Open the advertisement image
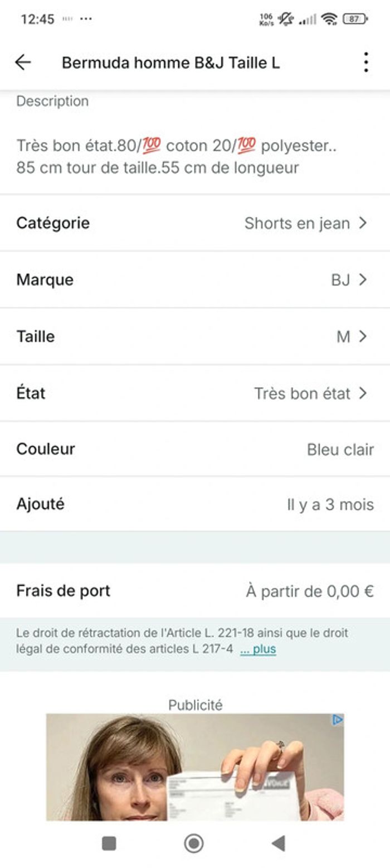390x868 pixels. click(195, 767)
